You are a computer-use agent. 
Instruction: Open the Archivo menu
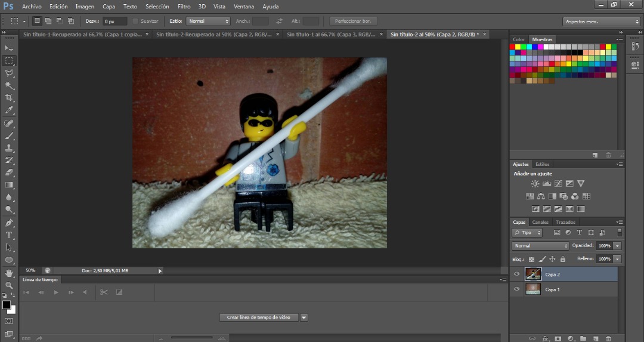click(32, 7)
